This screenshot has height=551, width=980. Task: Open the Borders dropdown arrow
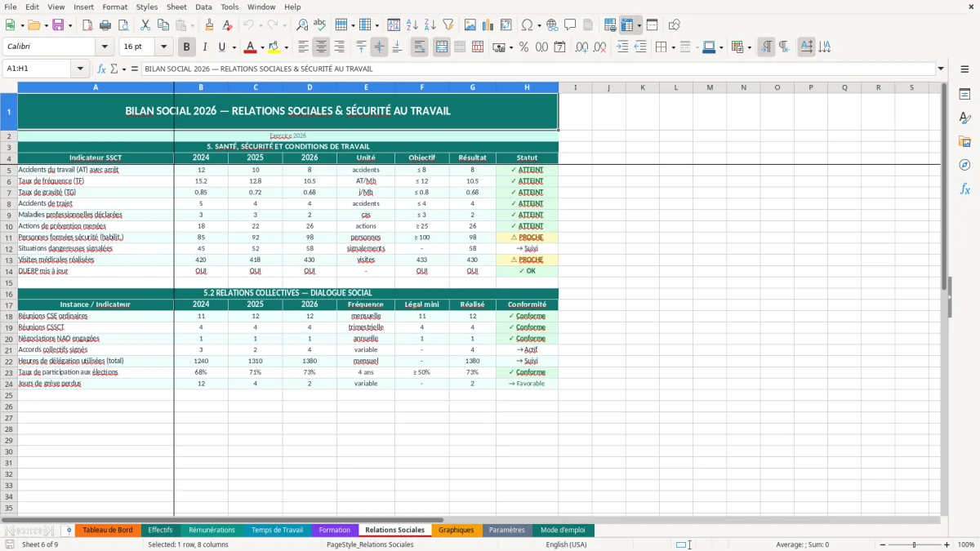coord(673,47)
